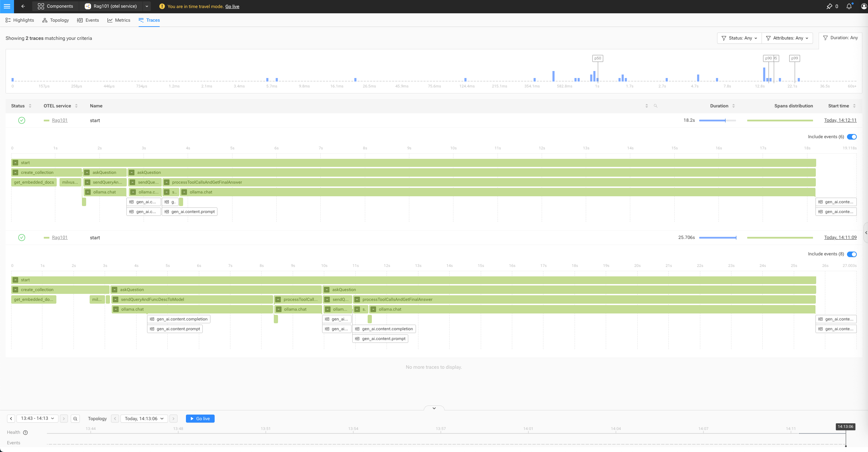Open the user profile icon

coord(863,6)
